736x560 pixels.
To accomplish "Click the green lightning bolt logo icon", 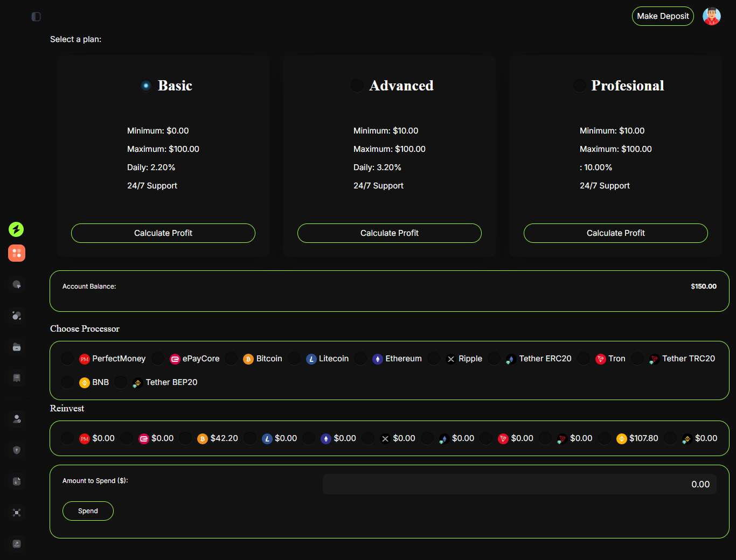I will [16, 229].
